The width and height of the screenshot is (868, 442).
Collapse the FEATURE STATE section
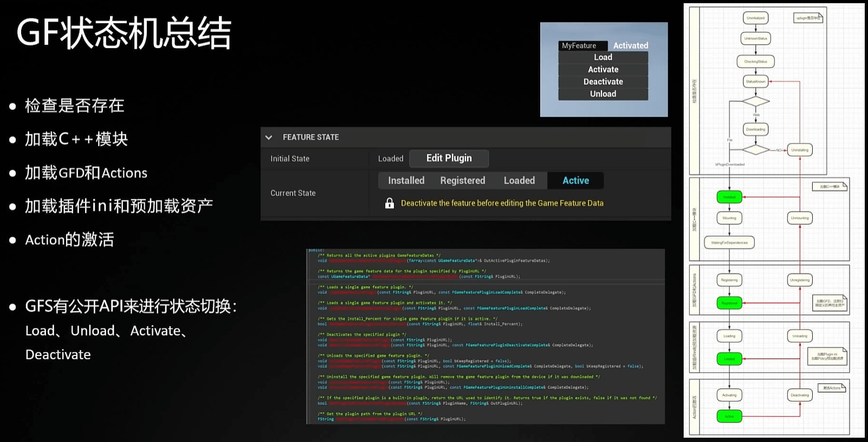(x=269, y=138)
